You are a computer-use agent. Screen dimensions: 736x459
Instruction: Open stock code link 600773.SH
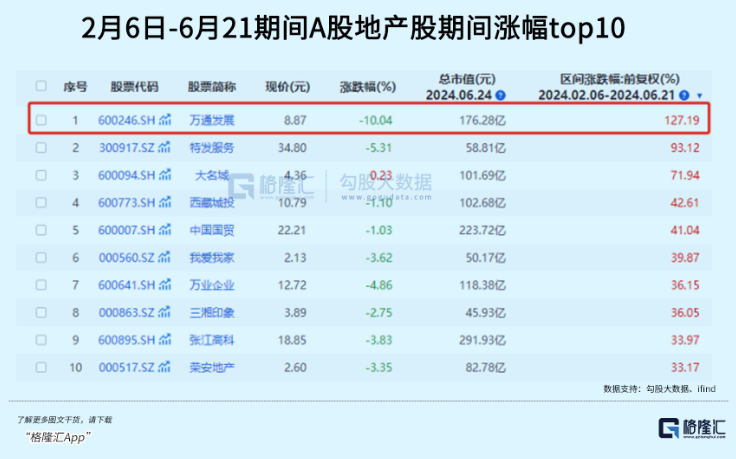point(127,202)
